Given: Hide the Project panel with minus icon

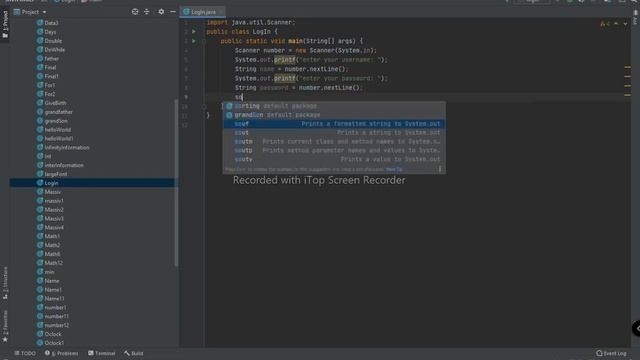Looking at the screenshot, I should (x=173, y=12).
